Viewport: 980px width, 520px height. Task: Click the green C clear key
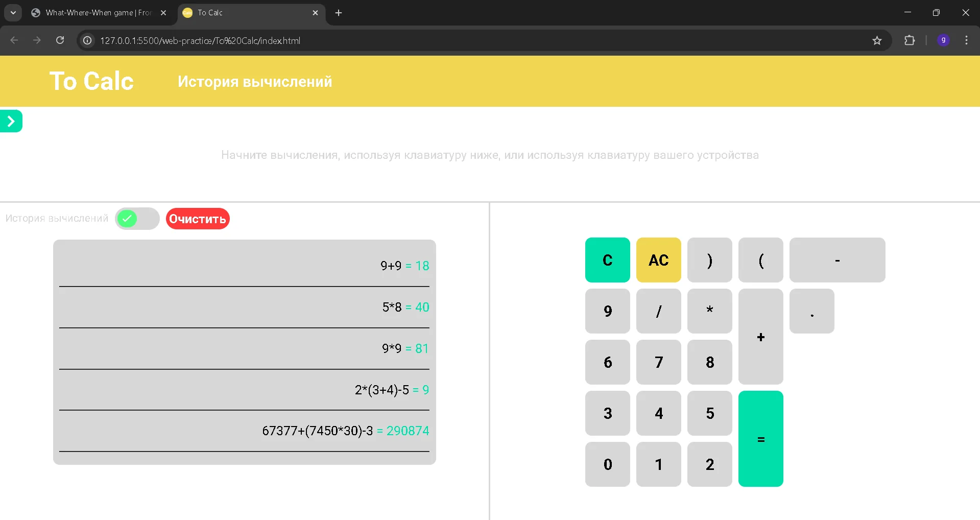click(x=607, y=260)
